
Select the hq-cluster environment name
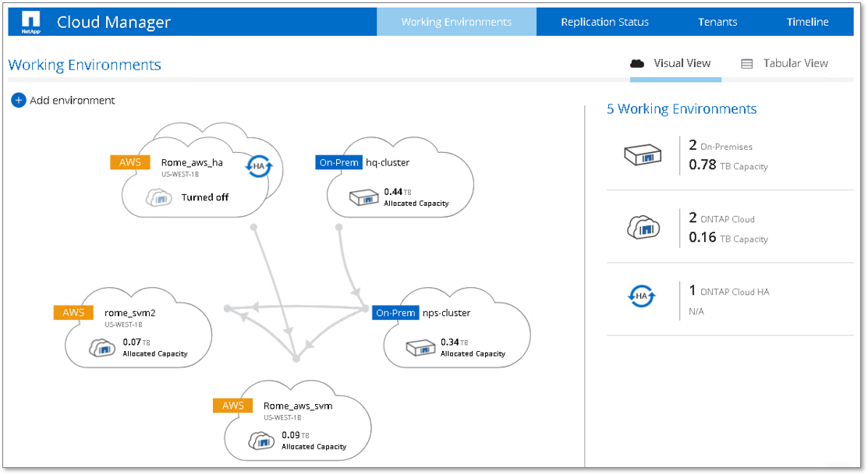click(388, 162)
